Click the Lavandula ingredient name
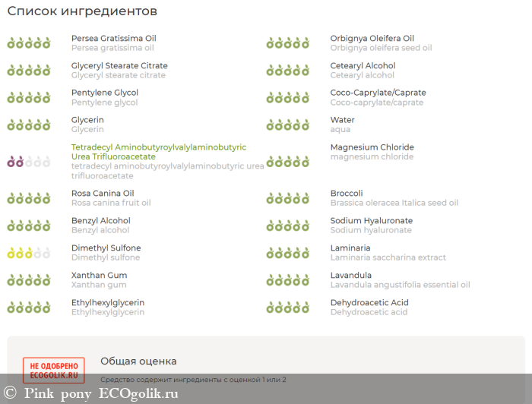 tap(350, 276)
